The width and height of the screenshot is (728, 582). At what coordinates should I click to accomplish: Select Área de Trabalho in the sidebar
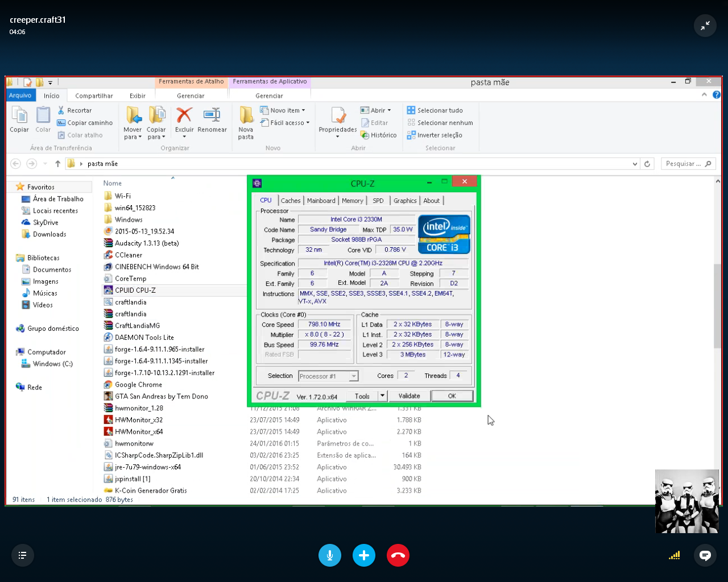pos(52,199)
